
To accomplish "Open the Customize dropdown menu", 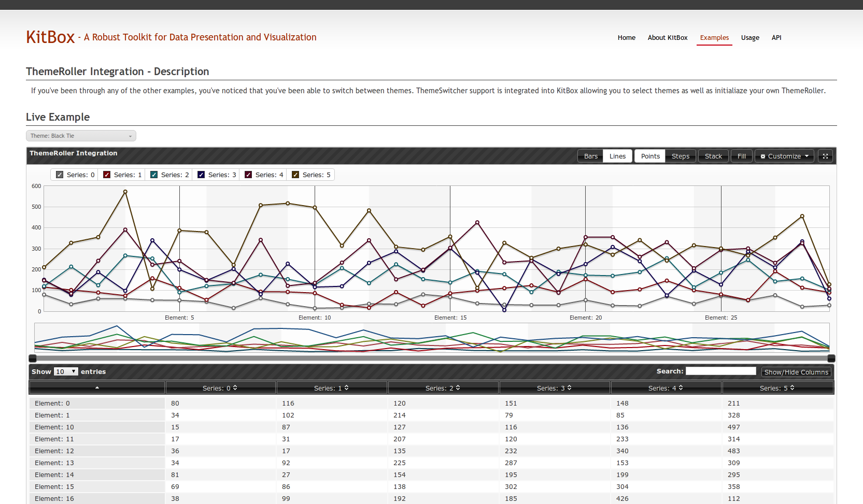I will 784,156.
